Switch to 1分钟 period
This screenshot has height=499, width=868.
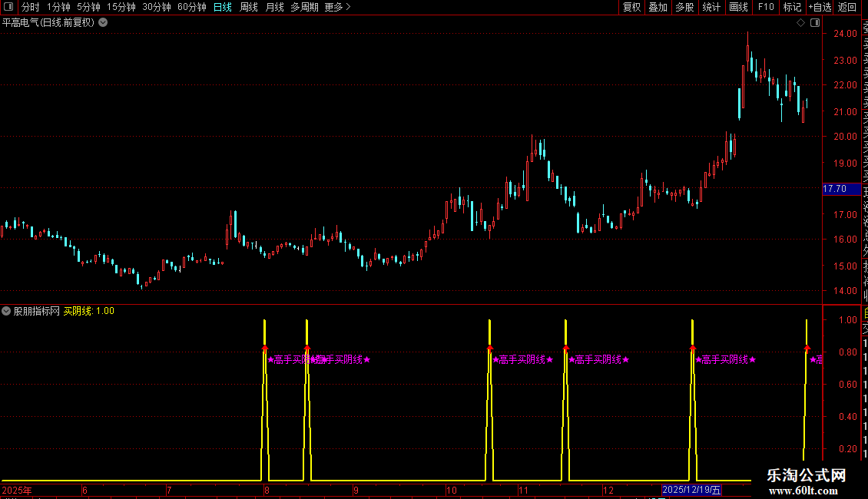[x=58, y=7]
